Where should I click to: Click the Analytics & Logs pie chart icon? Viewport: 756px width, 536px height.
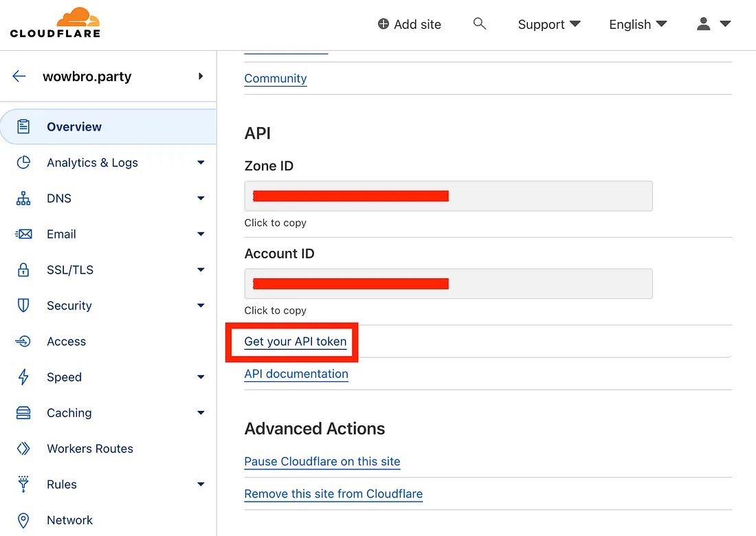(x=23, y=162)
